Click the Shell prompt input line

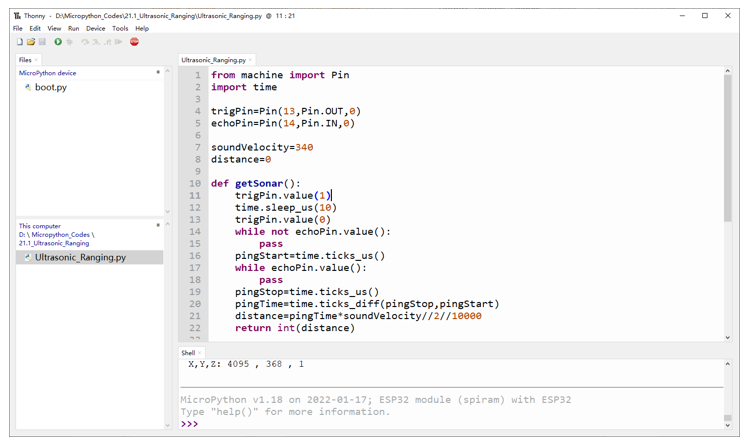click(x=452, y=424)
